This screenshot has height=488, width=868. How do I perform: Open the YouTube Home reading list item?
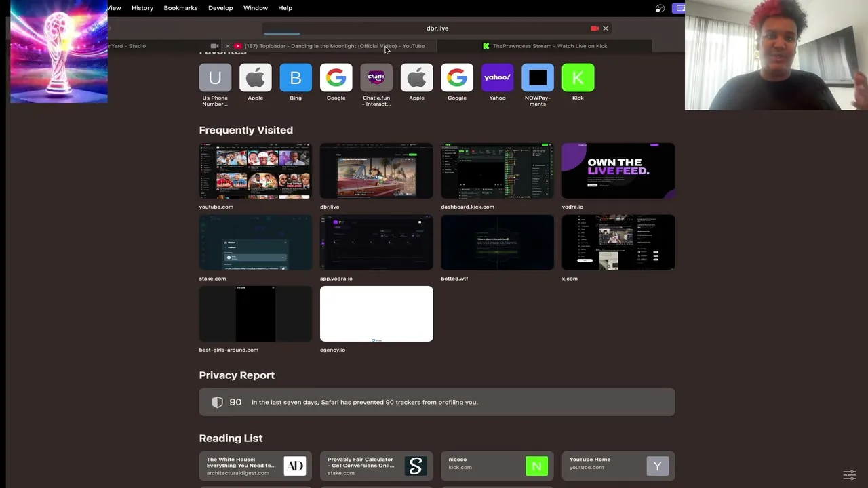[618, 466]
